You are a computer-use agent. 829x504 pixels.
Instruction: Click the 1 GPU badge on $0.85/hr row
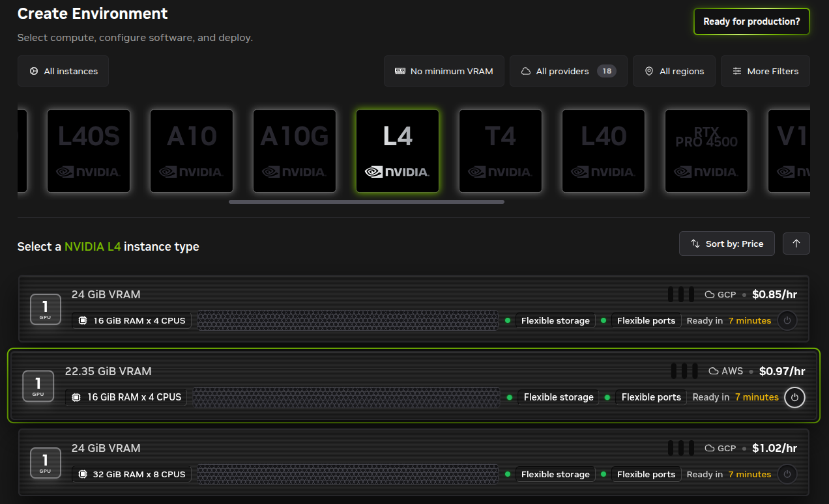pyautogui.click(x=46, y=309)
